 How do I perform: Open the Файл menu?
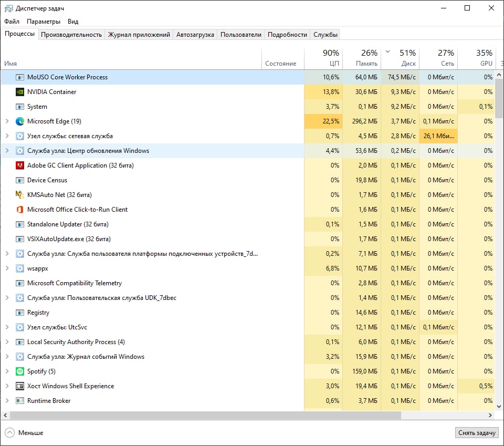12,22
